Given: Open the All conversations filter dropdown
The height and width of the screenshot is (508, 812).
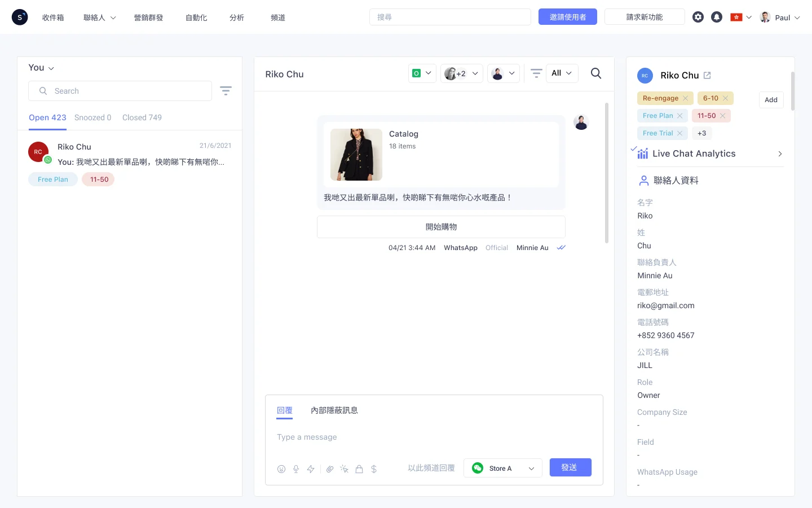Looking at the screenshot, I should (562, 73).
